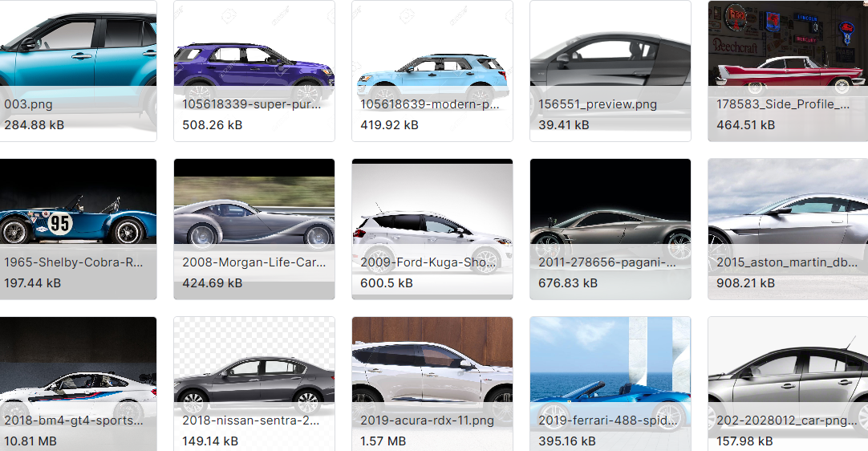Click the 908.21 kB file size label
Screen dimensions: 868x451
(x=745, y=282)
